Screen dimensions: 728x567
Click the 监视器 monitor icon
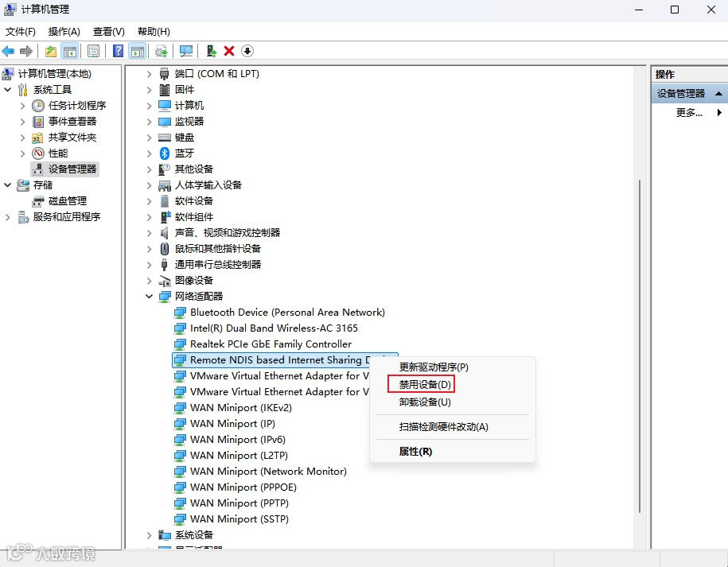[x=165, y=122]
